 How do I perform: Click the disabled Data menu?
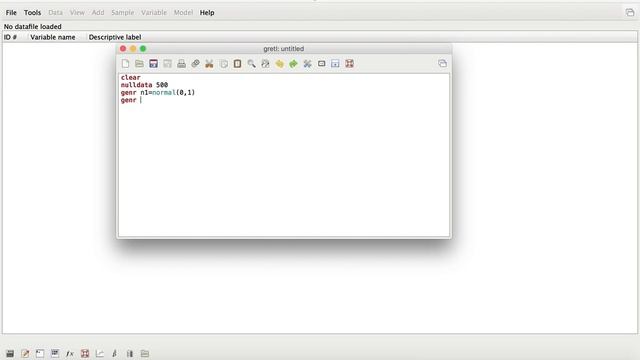click(56, 13)
